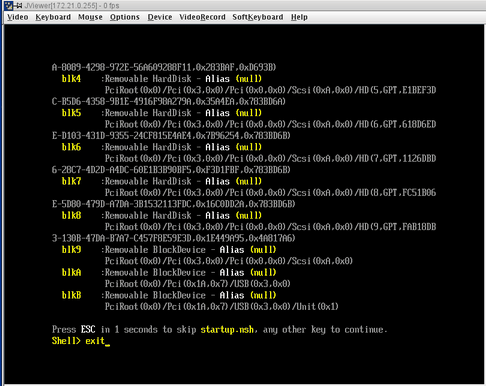Click 'Removable HardDisk' text of blk4
This screenshot has width=486, height=386.
[148, 79]
